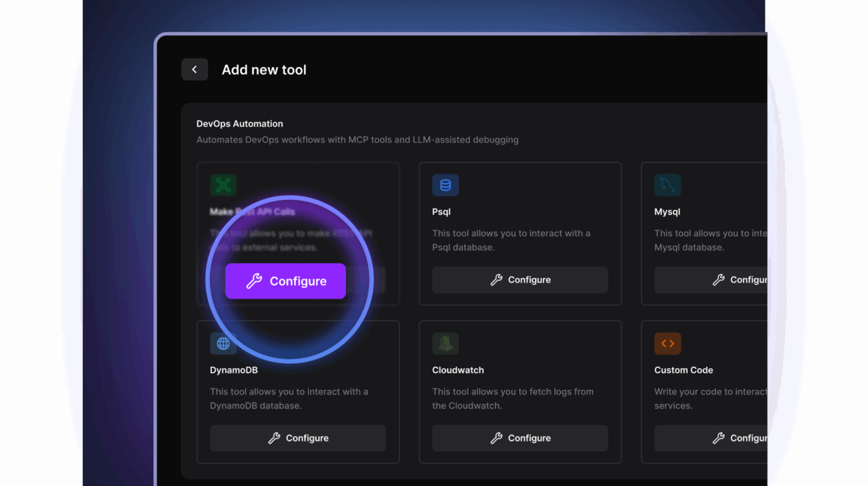Configure the Cloudwatch tool
The width and height of the screenshot is (868, 486).
click(519, 439)
